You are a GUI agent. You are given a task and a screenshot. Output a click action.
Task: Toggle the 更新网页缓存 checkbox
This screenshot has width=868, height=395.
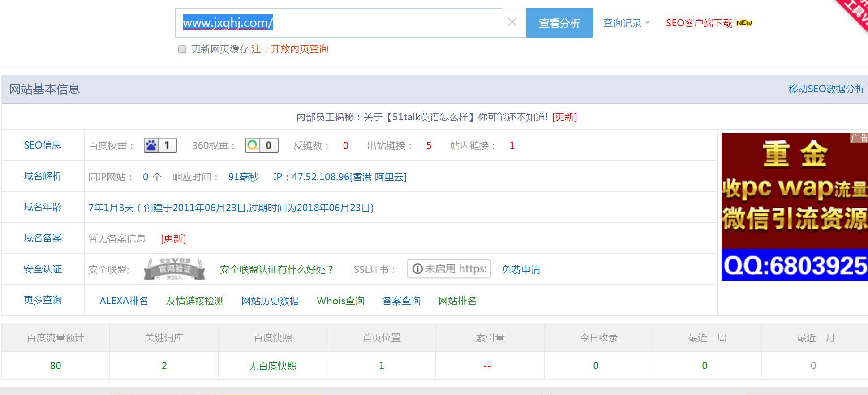(182, 49)
